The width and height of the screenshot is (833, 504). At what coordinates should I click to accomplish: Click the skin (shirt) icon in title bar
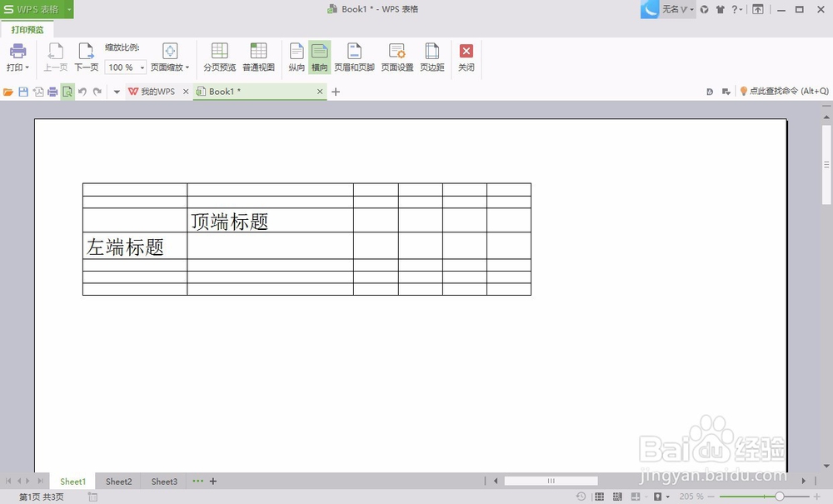[721, 9]
